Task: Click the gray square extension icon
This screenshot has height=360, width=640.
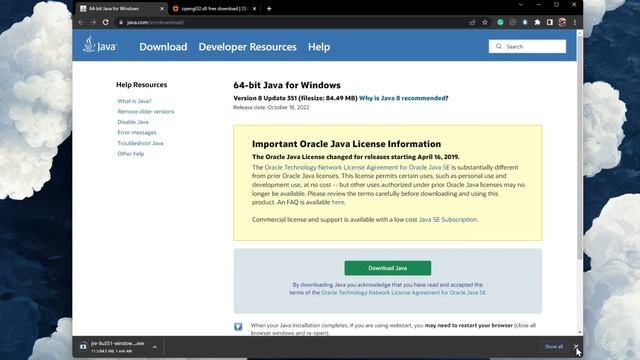Action: pos(513,22)
